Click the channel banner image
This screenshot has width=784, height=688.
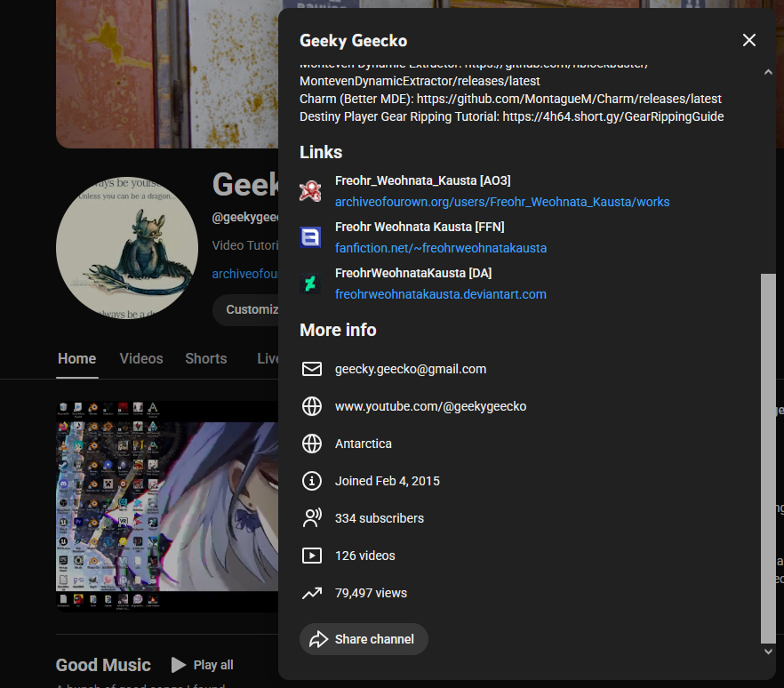click(167, 74)
